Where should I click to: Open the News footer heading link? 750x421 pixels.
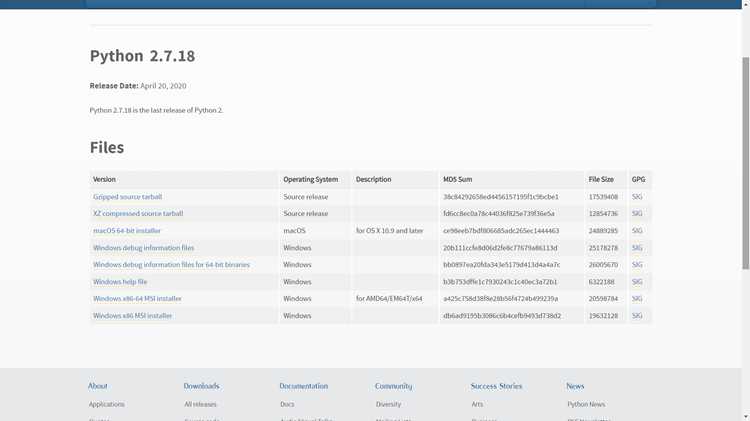[x=575, y=386]
